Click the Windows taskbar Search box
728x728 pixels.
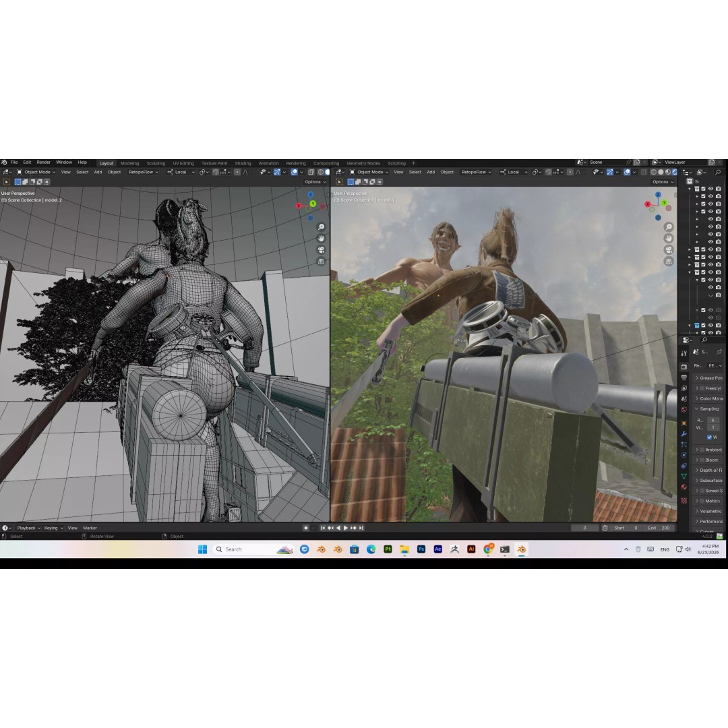click(253, 549)
